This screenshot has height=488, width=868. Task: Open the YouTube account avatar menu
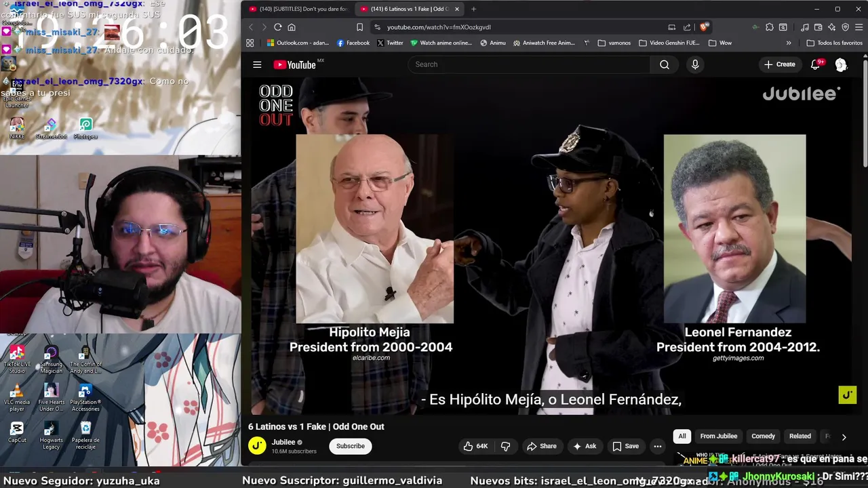click(x=841, y=64)
